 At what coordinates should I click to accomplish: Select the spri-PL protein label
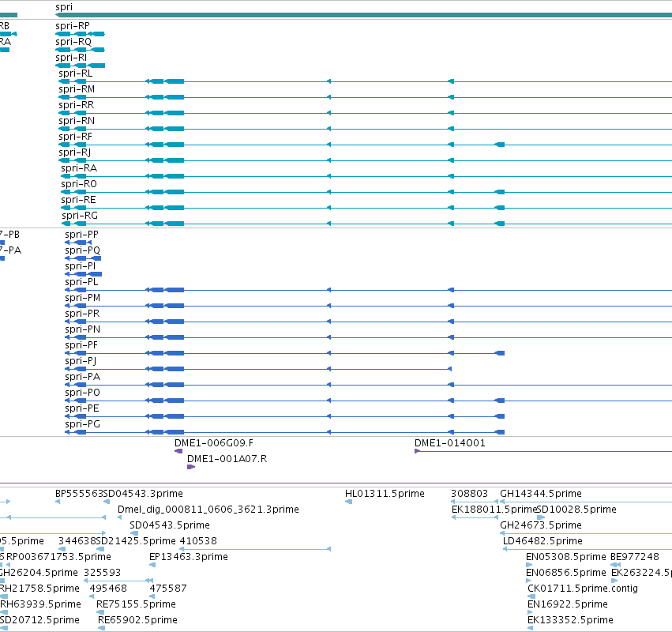[x=81, y=282]
